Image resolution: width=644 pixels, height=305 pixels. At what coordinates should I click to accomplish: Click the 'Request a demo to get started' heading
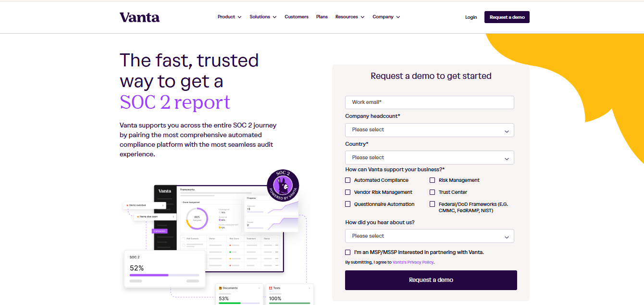431,76
